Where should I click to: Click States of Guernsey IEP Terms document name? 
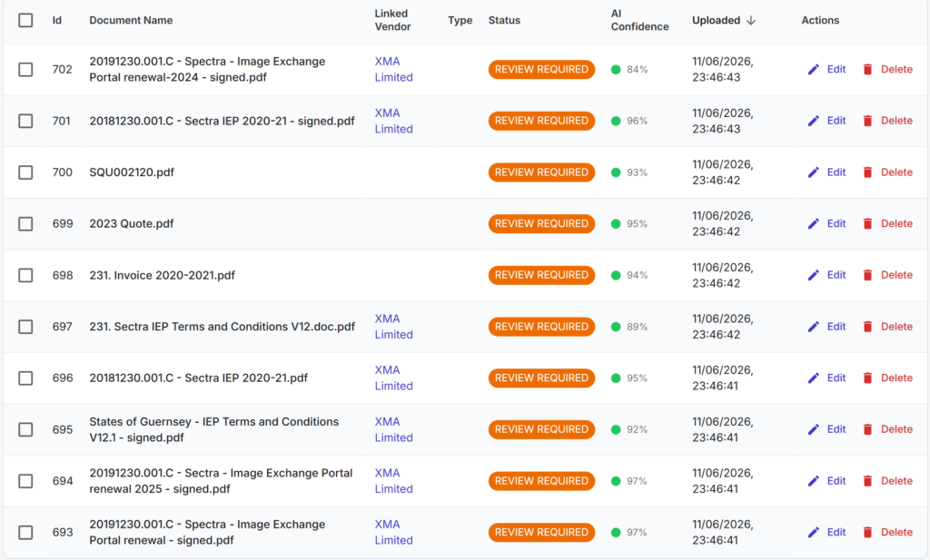tap(214, 429)
